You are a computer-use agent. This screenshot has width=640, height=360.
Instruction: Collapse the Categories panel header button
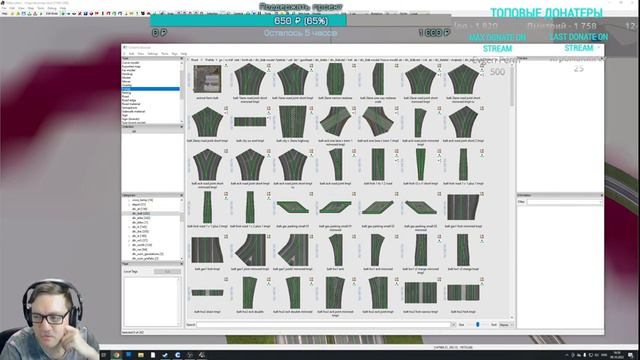(182, 196)
